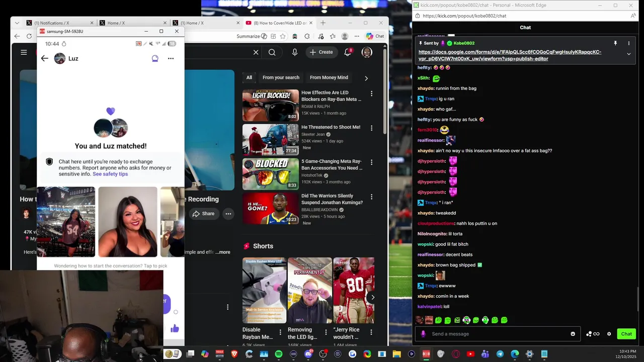
Task: Open He Threatened to Shoot Me video
Action: [271, 140]
